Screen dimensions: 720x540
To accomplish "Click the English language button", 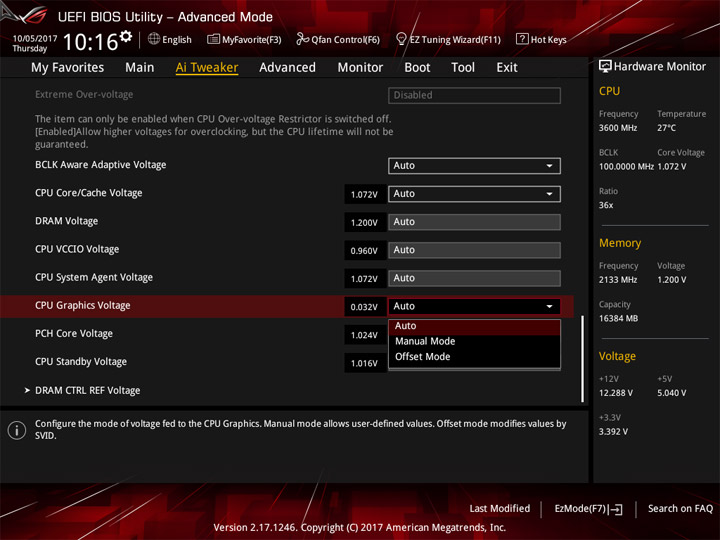I will tap(170, 39).
